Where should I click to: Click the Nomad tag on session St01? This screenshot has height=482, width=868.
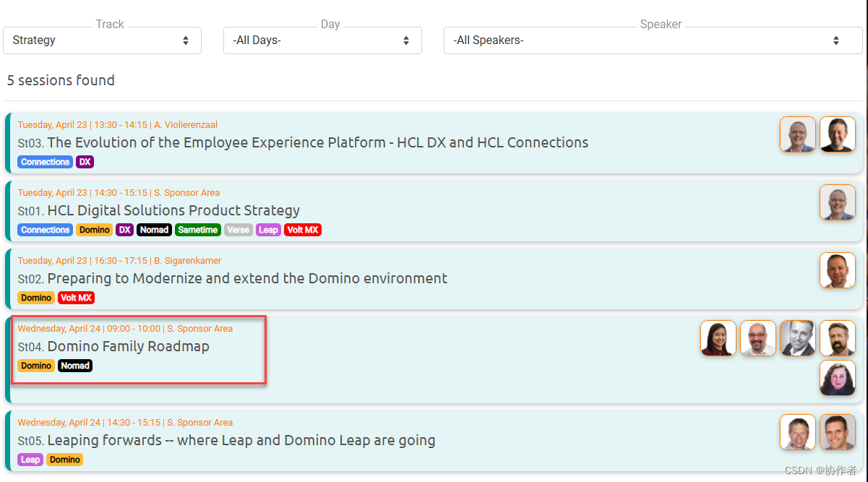click(155, 230)
